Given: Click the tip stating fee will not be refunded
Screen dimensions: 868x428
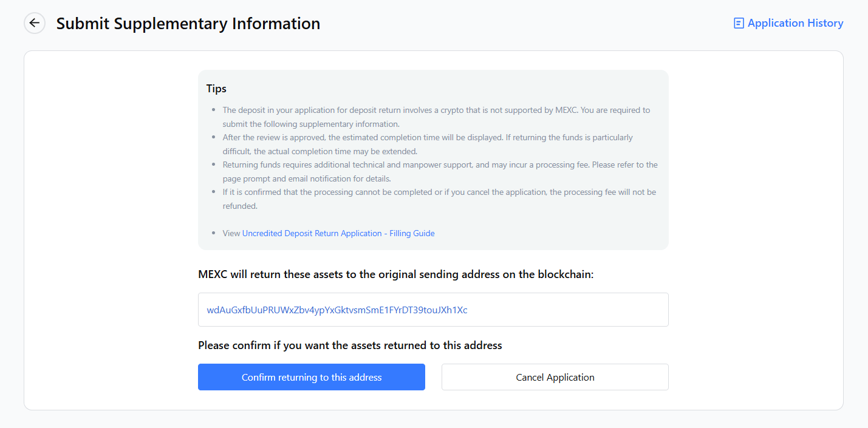Looking at the screenshot, I should (439, 192).
